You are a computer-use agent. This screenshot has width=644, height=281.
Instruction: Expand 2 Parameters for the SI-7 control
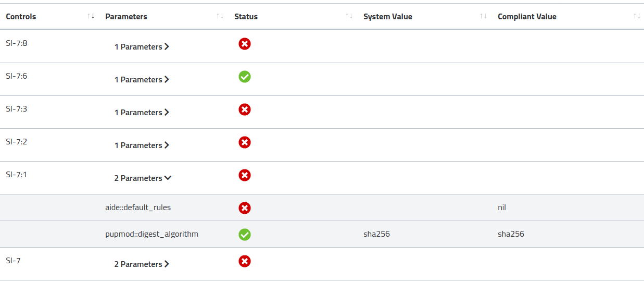pos(142,264)
